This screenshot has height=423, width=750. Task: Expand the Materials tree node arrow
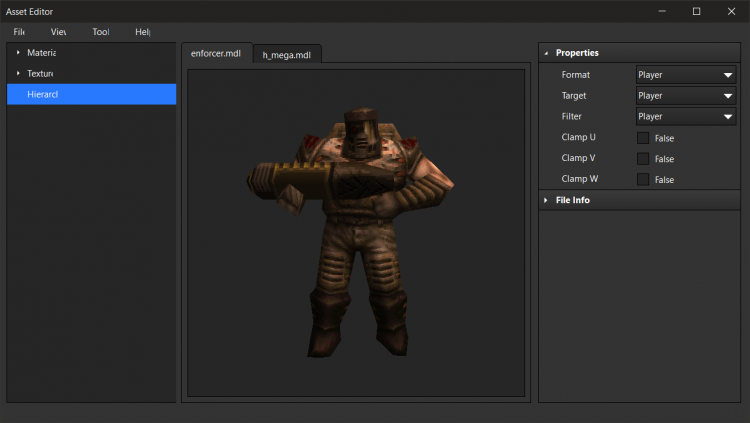(x=18, y=52)
